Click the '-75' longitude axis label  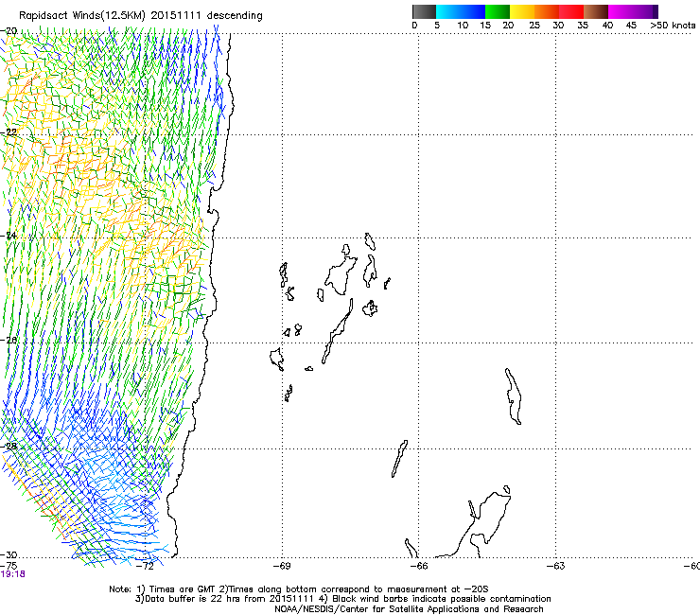pyautogui.click(x=9, y=566)
